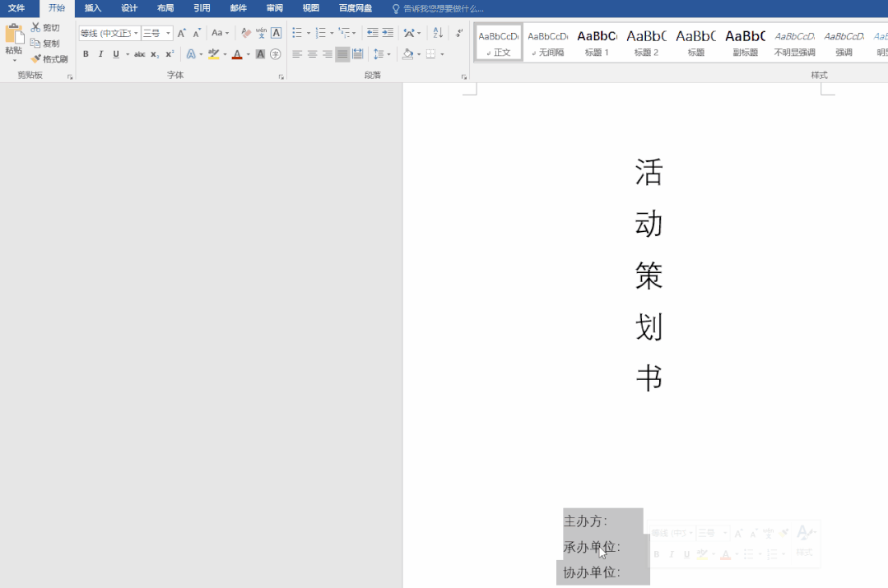Switch to the 审阅 (Review) tab

coord(275,8)
